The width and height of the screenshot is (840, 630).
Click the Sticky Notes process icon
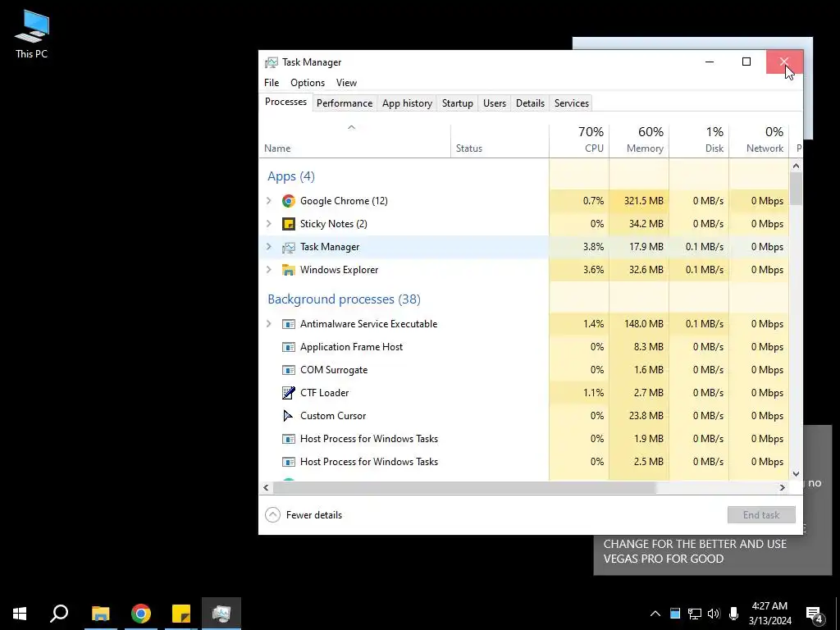(x=288, y=224)
